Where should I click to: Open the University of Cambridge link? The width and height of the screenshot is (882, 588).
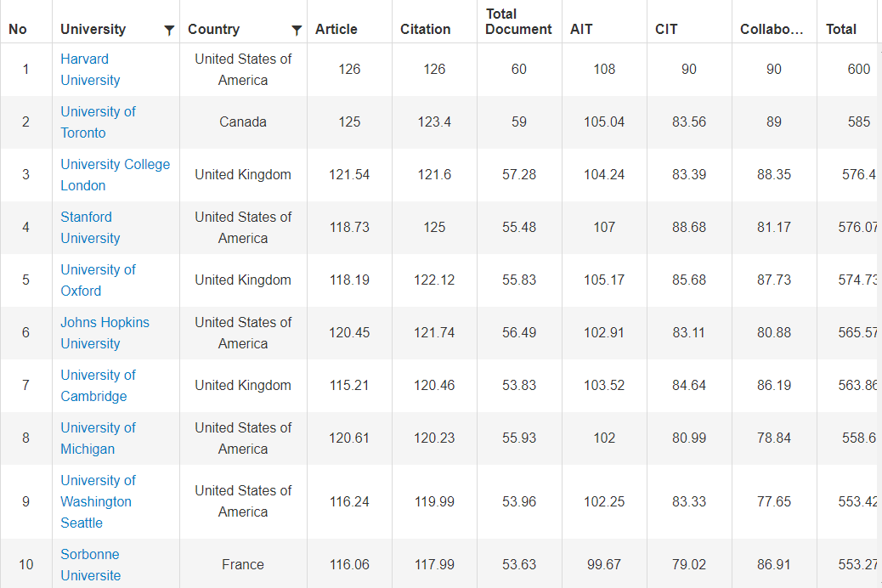98,386
